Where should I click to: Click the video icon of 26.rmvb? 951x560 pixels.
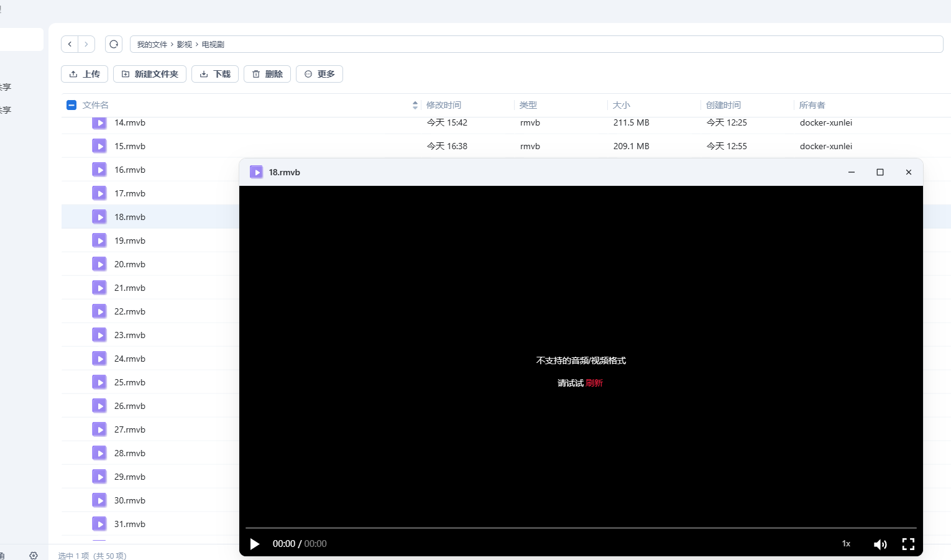99,406
